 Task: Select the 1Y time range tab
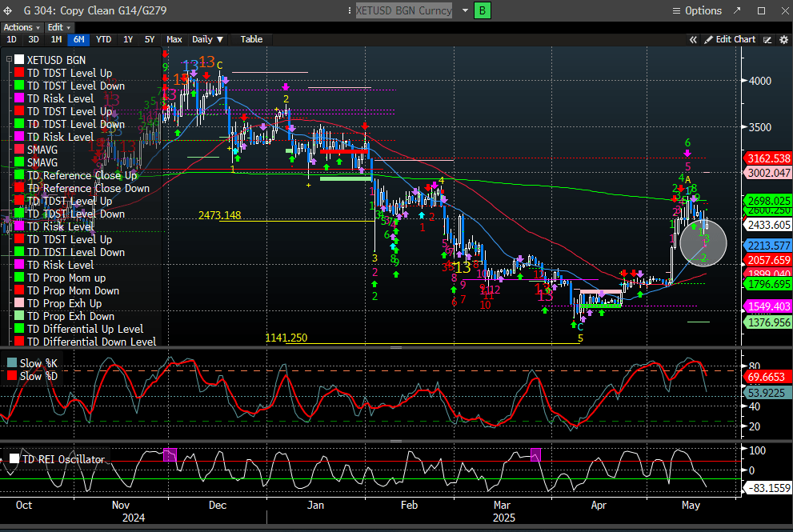[127, 39]
